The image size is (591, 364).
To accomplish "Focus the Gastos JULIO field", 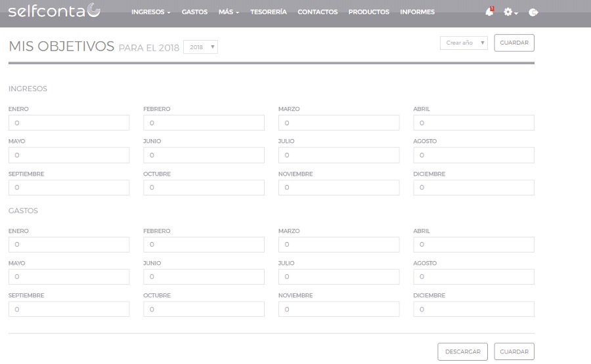I will (339, 277).
